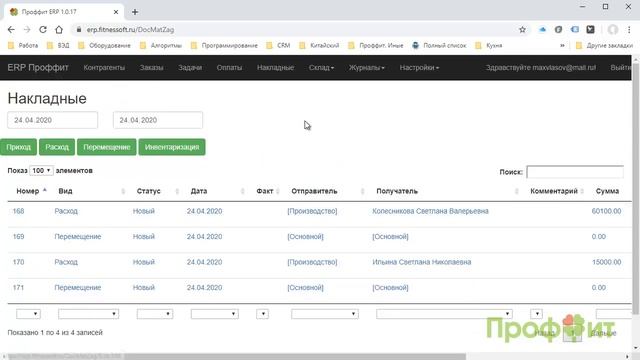The height and width of the screenshot is (360, 640).
Task: Sort table by Дата column
Action: 199,191
